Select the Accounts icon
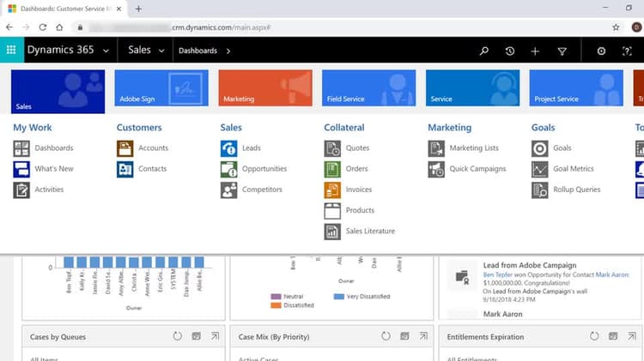The width and height of the screenshot is (644, 361). click(x=125, y=148)
